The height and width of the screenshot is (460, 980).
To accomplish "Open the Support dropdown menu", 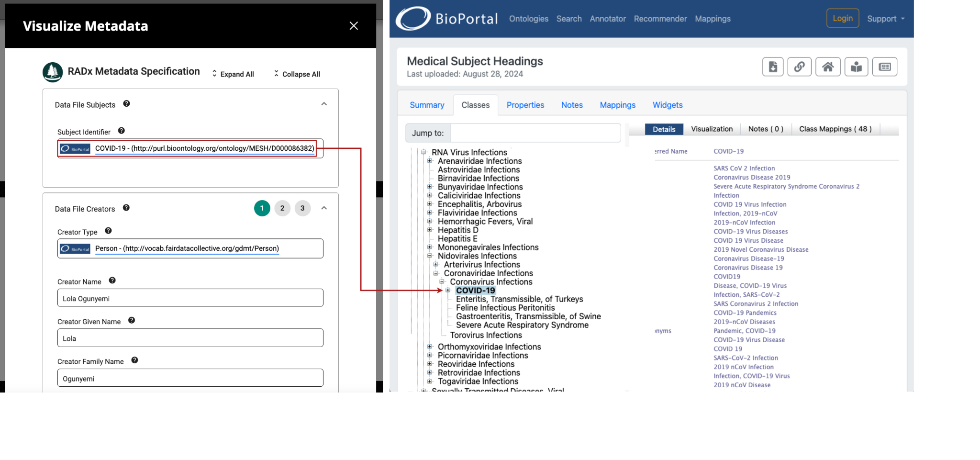I will tap(886, 19).
